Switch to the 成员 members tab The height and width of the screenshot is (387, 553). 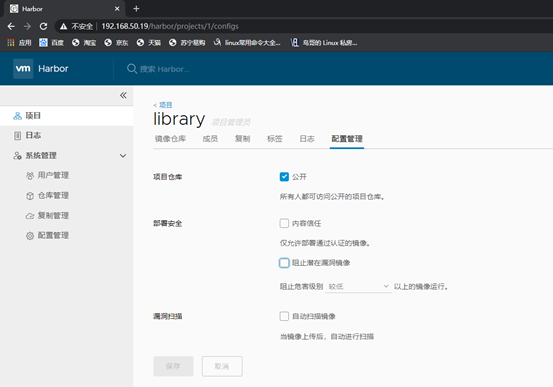point(210,139)
